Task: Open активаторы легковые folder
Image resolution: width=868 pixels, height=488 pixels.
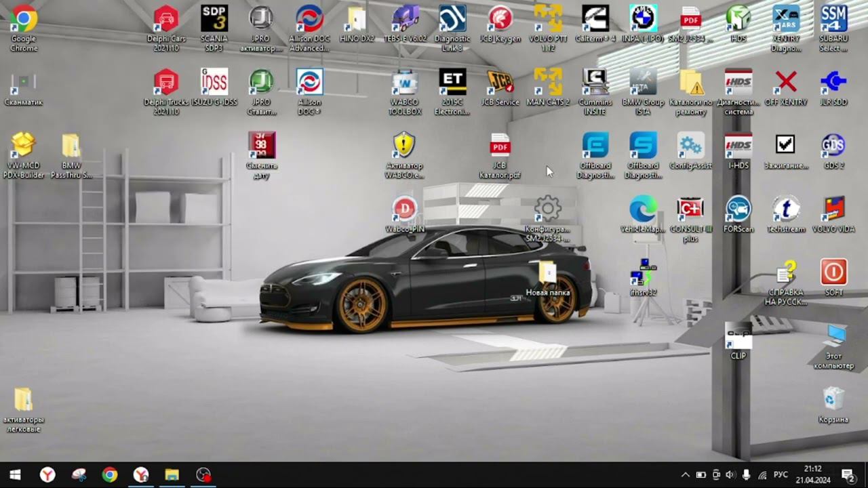Action: coord(24,409)
